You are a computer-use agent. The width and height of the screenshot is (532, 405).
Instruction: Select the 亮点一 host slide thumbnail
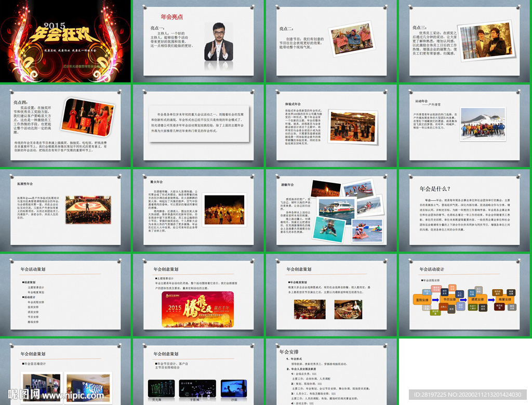point(198,41)
